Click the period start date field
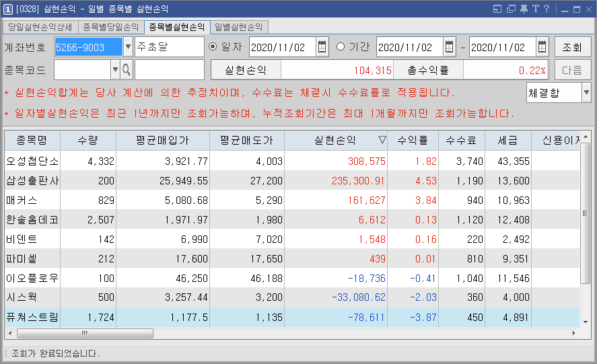Viewport: 597px width, 364px height. point(410,47)
